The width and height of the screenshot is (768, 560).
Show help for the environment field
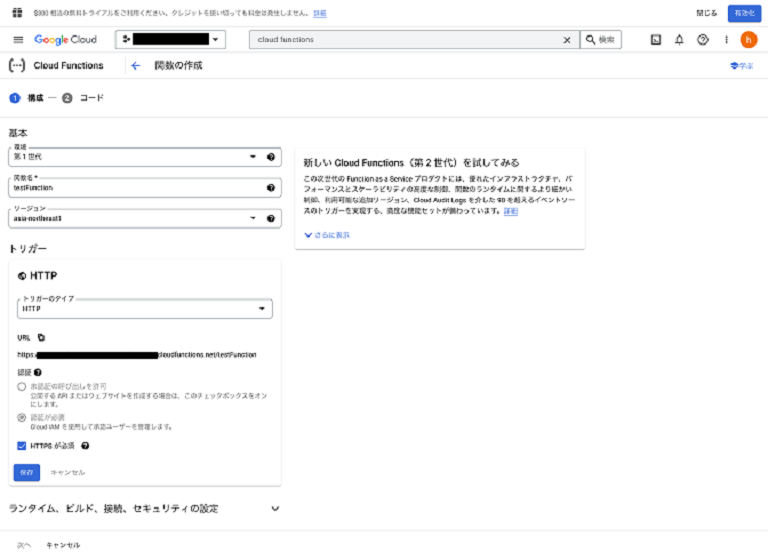click(x=271, y=157)
